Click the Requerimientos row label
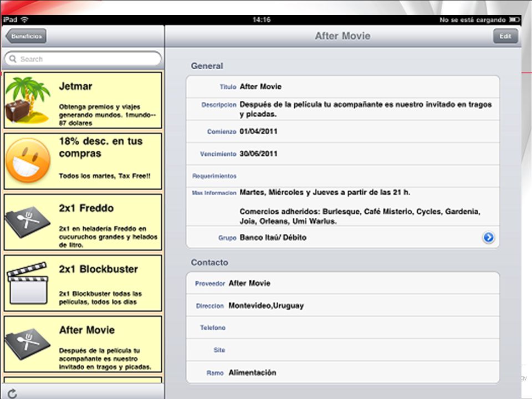 point(214,176)
